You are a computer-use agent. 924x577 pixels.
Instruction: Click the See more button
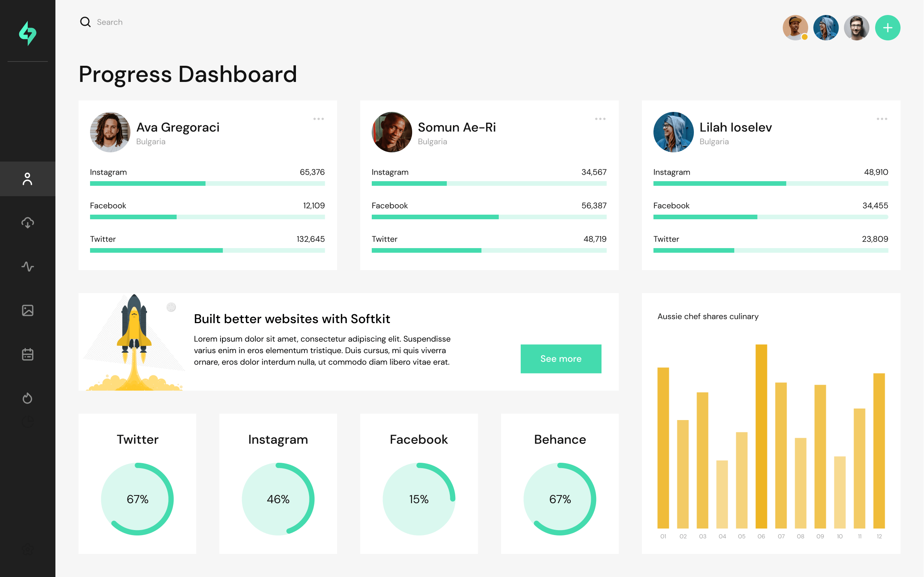pos(561,359)
